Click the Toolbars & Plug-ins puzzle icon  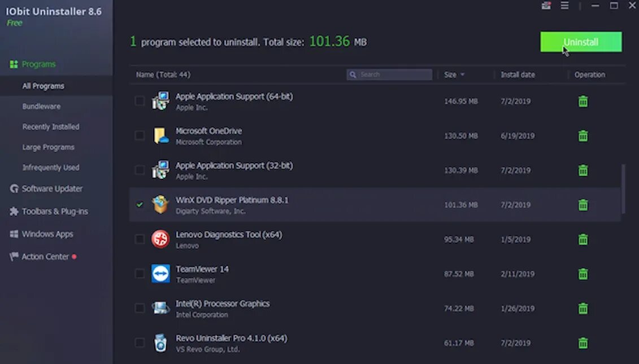14,211
